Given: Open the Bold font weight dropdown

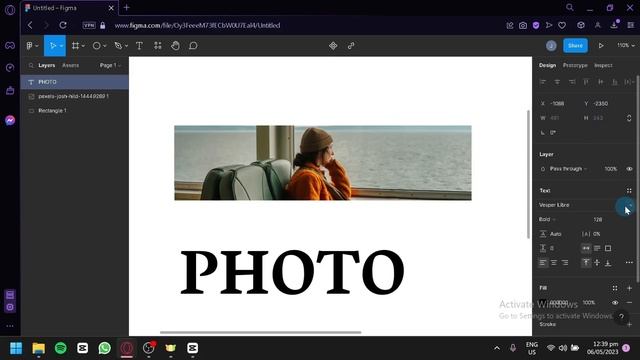Looking at the screenshot, I should pos(547,220).
